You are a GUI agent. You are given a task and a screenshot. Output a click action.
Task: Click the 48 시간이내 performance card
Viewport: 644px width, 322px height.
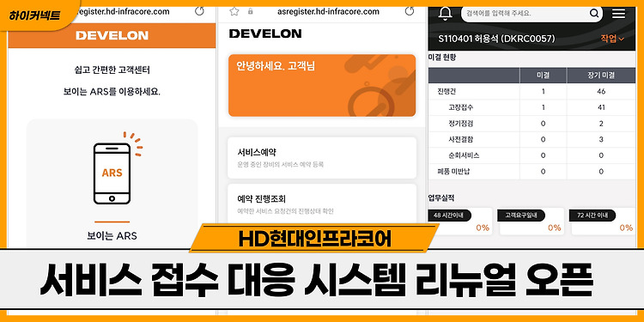tap(460, 222)
